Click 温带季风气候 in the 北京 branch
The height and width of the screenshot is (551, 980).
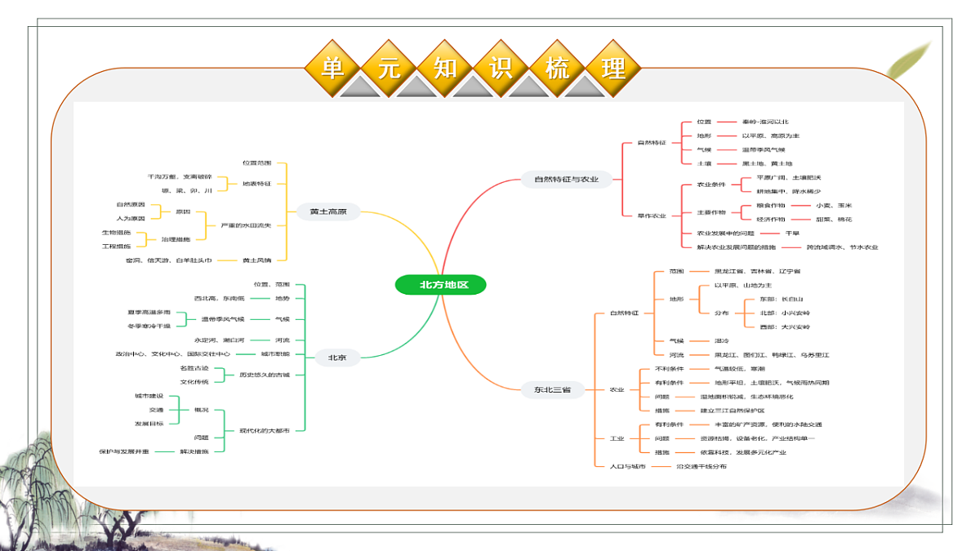223,318
